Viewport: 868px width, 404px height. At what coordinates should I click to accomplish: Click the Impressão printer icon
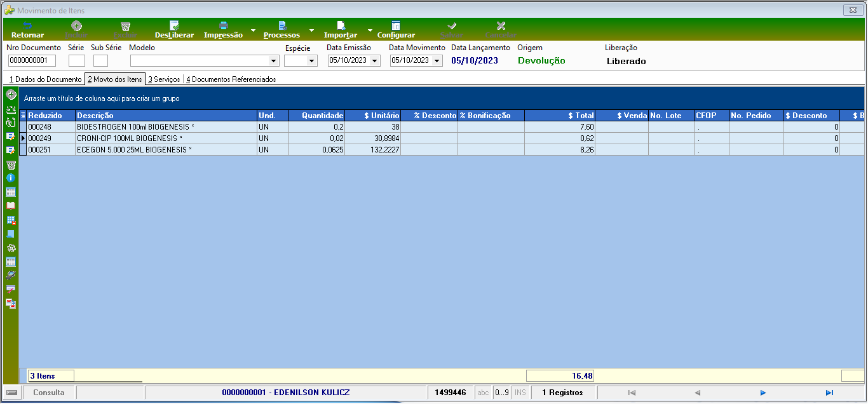click(223, 26)
